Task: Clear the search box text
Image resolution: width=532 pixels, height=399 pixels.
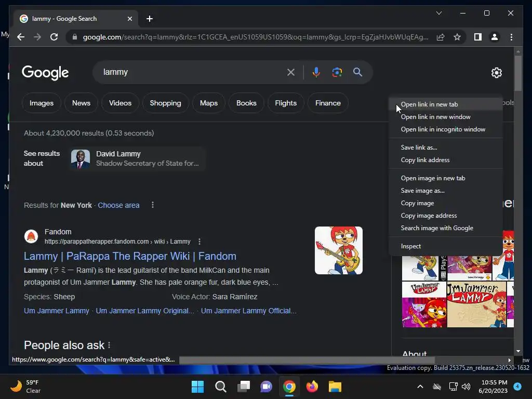Action: 291,72
